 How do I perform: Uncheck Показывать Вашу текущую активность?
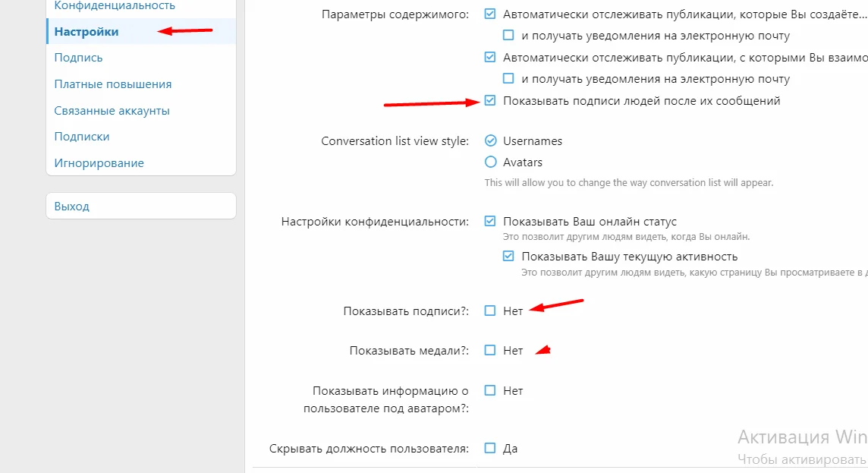click(508, 257)
